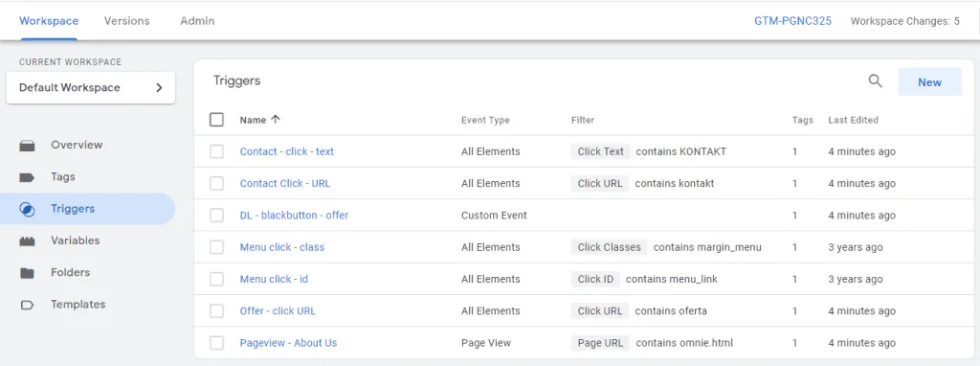Open Overview in the sidebar

point(77,145)
